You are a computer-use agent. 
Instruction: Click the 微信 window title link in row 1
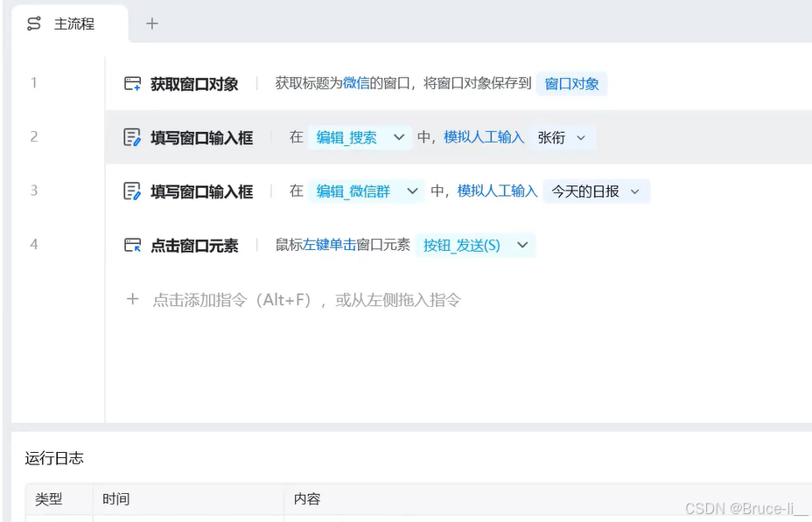tap(356, 83)
